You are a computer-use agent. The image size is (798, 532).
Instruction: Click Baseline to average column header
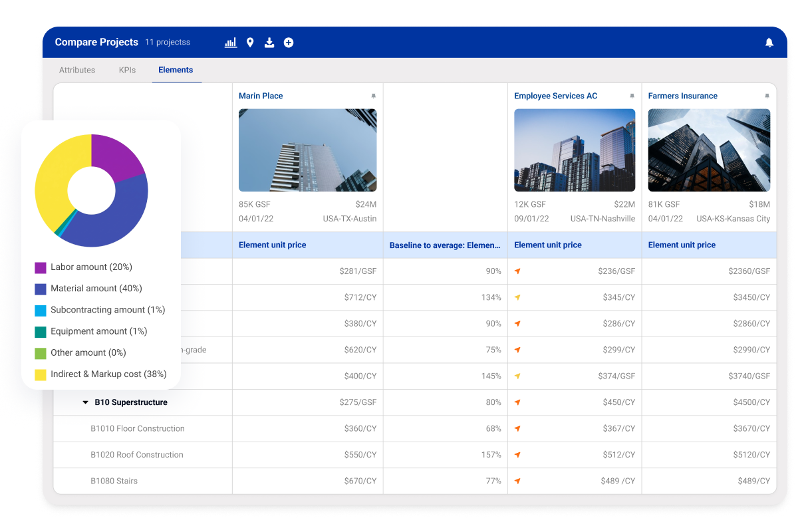pyautogui.click(x=445, y=245)
